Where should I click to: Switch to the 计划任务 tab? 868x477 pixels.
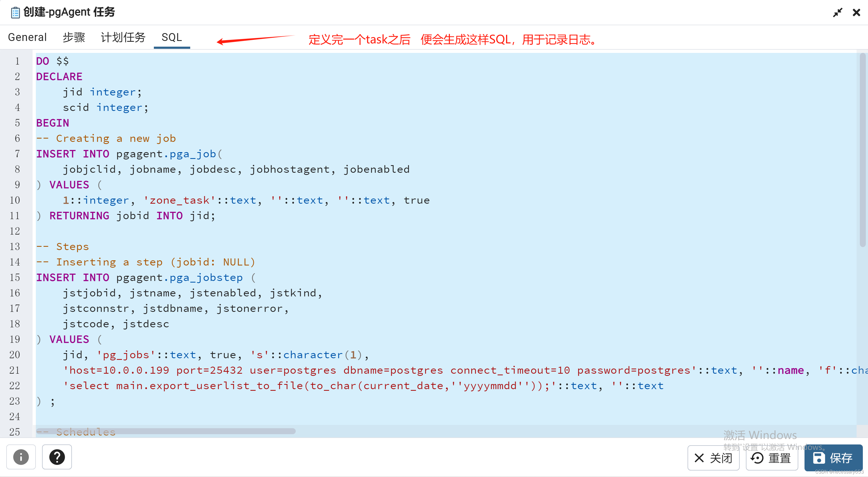(123, 37)
